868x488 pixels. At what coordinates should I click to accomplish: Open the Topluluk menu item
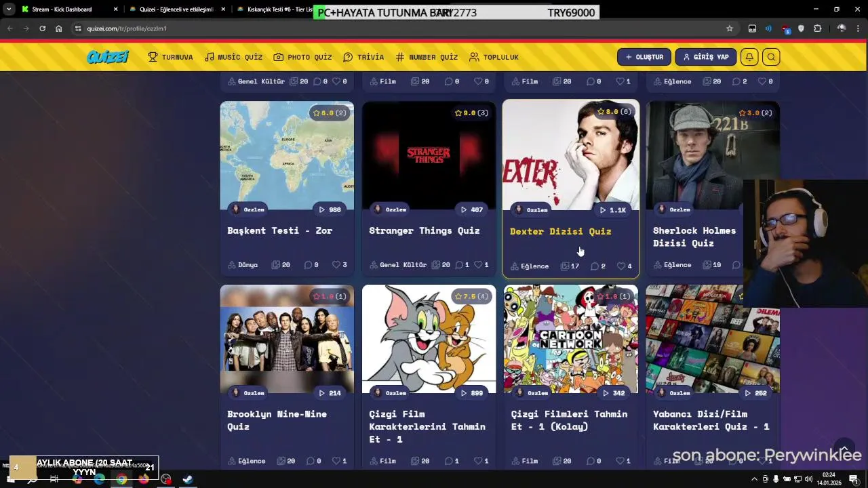click(x=494, y=57)
